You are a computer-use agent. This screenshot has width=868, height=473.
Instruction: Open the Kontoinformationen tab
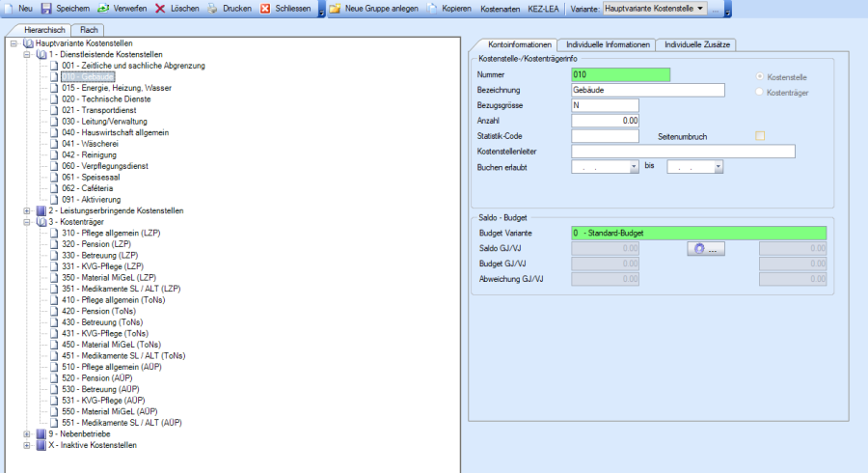coord(519,44)
